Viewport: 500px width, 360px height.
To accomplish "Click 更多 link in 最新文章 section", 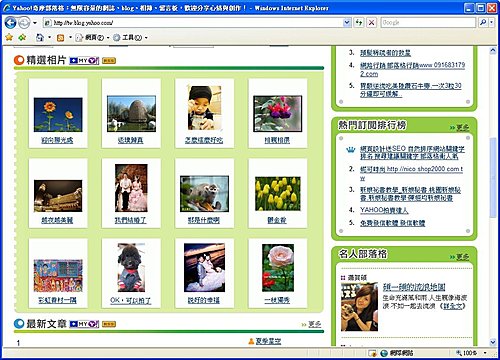I will click(x=315, y=324).
